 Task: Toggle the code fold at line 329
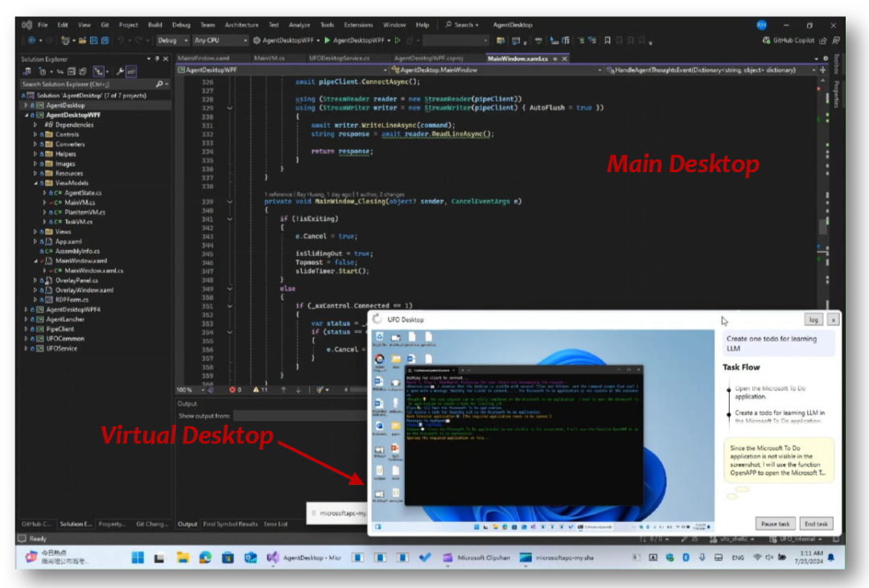(x=230, y=108)
